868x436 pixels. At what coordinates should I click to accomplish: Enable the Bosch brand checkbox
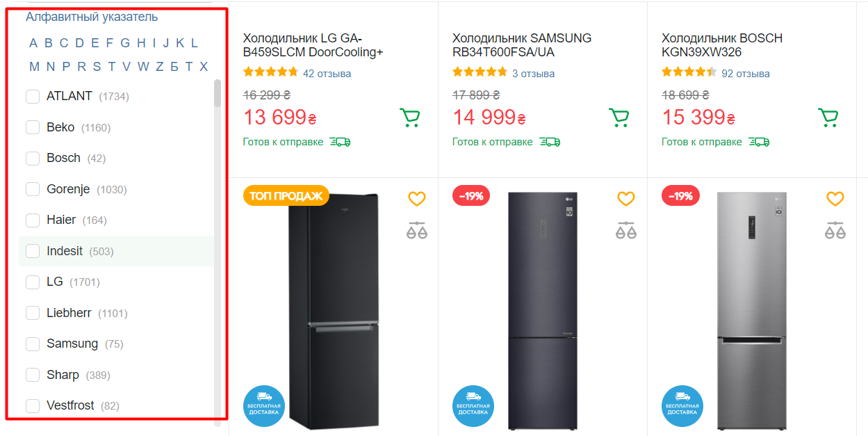coord(33,159)
